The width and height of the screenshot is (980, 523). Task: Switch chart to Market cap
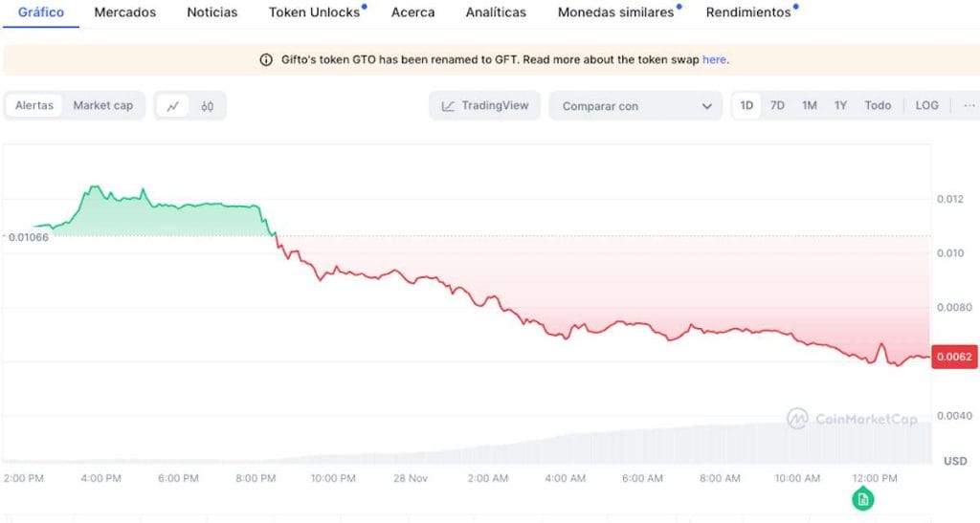coord(103,105)
